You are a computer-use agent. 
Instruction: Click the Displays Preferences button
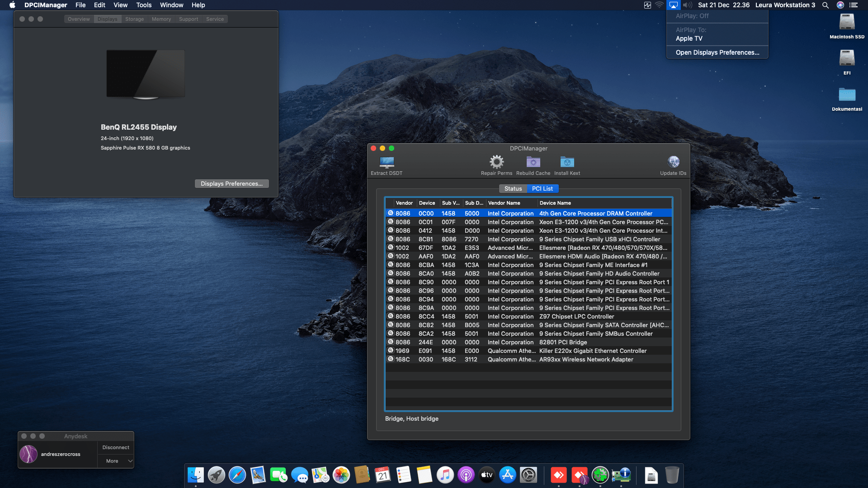231,183
